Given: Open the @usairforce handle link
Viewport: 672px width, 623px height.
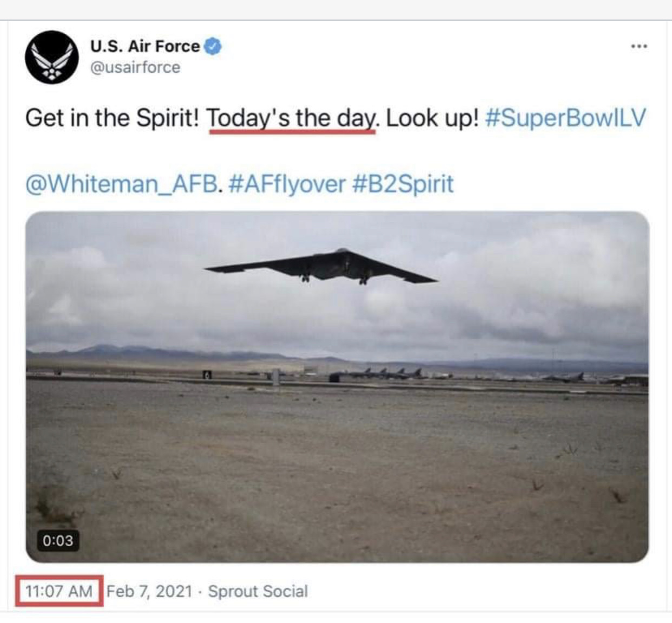Looking at the screenshot, I should coord(135,68).
